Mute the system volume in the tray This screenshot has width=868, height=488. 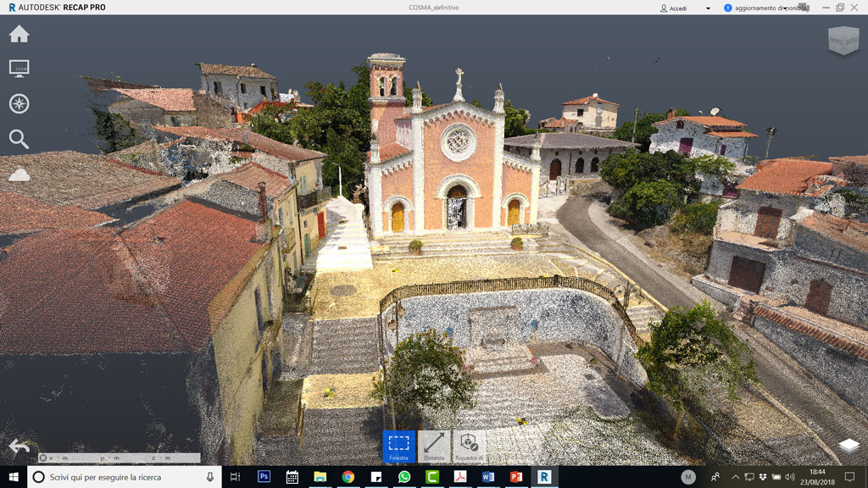pos(790,476)
